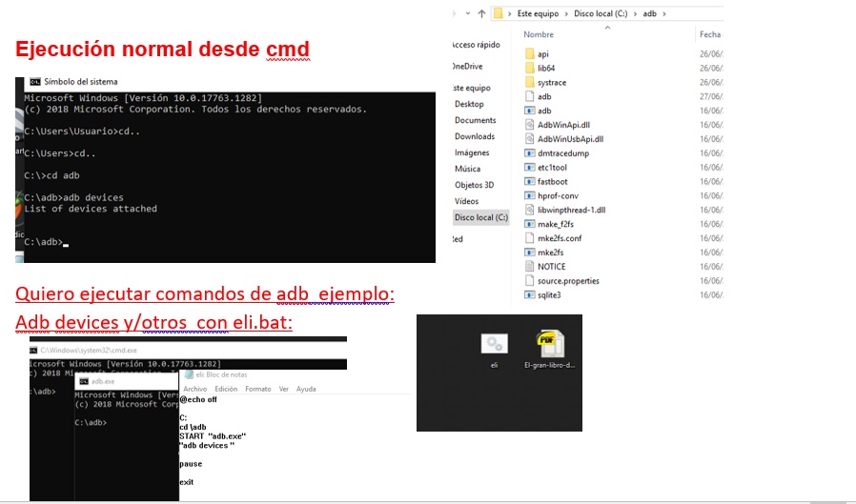The height and width of the screenshot is (504, 856).
Task: Select Música in navigation pane
Action: click(x=467, y=169)
